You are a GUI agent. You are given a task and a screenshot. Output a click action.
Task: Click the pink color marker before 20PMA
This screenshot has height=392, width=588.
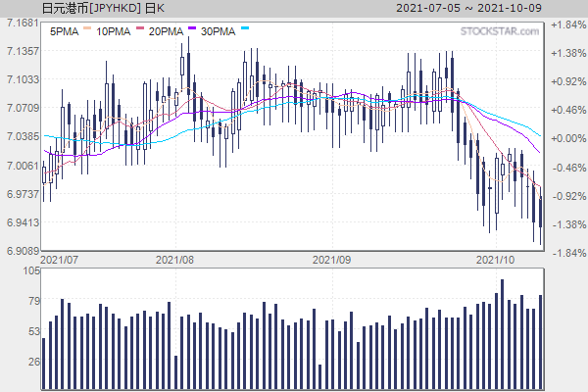pos(139,29)
